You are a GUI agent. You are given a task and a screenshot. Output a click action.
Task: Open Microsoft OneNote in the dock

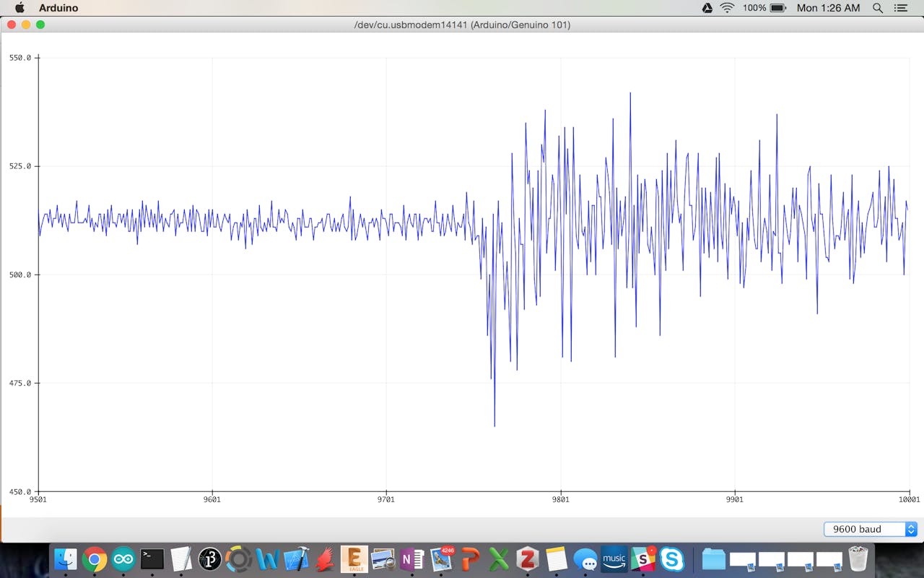point(411,559)
